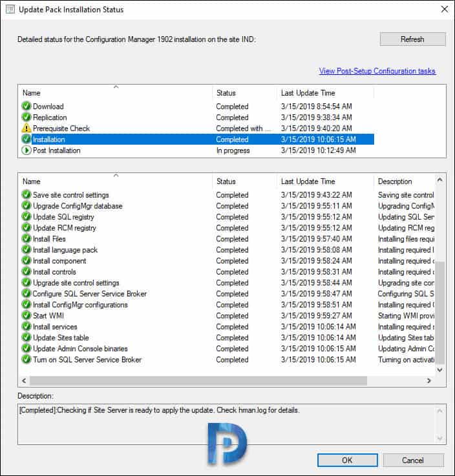Screen dimensions: 455x476
Task: Click 'In progress' status of Post Installation
Action: point(233,150)
